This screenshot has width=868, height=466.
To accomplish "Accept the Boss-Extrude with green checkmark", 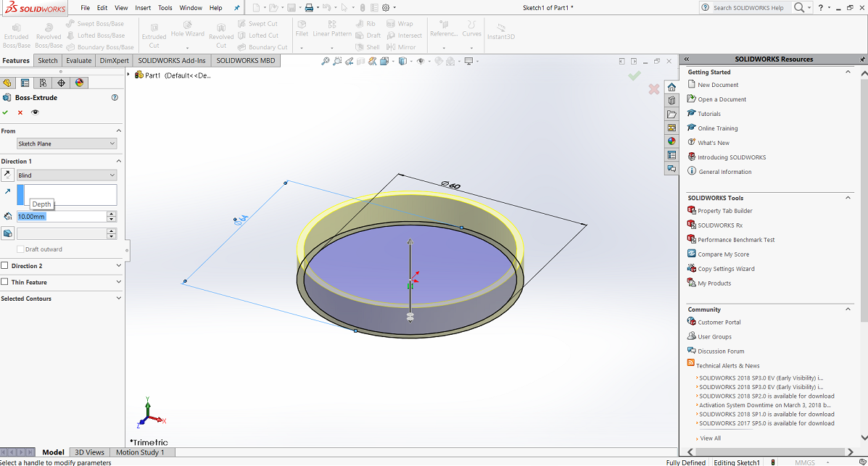I will pyautogui.click(x=6, y=112).
